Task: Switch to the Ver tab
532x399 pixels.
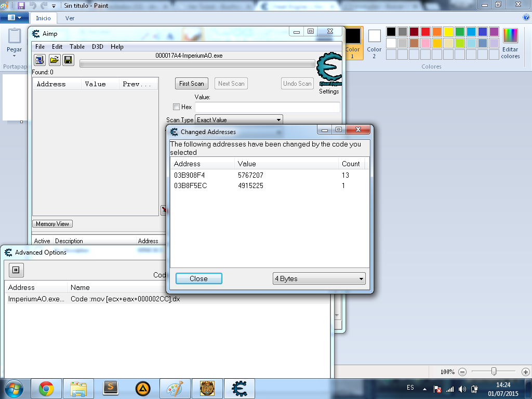Action: click(x=70, y=18)
